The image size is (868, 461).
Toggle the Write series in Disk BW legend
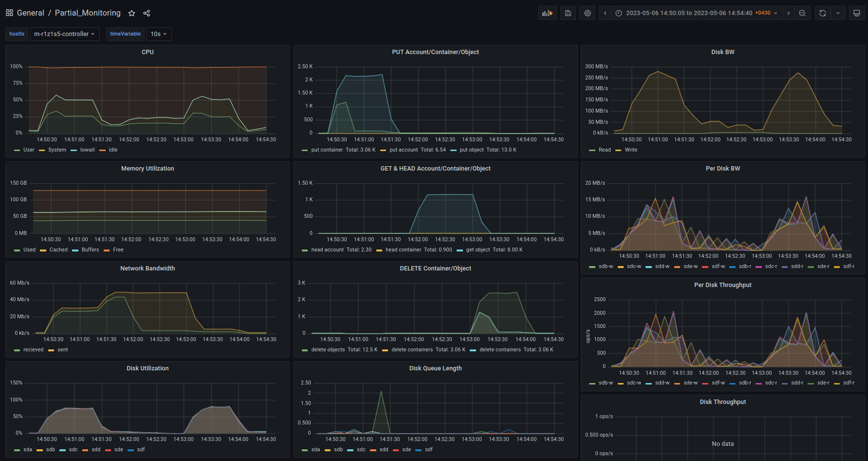[631, 150]
